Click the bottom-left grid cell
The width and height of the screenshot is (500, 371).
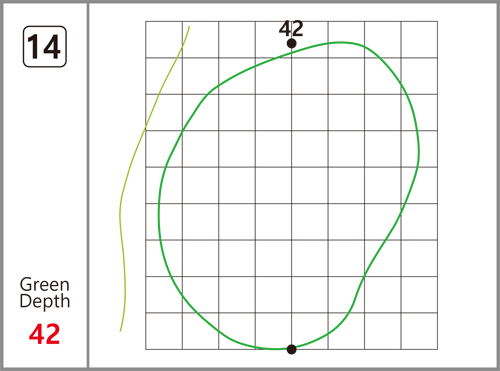point(164,331)
